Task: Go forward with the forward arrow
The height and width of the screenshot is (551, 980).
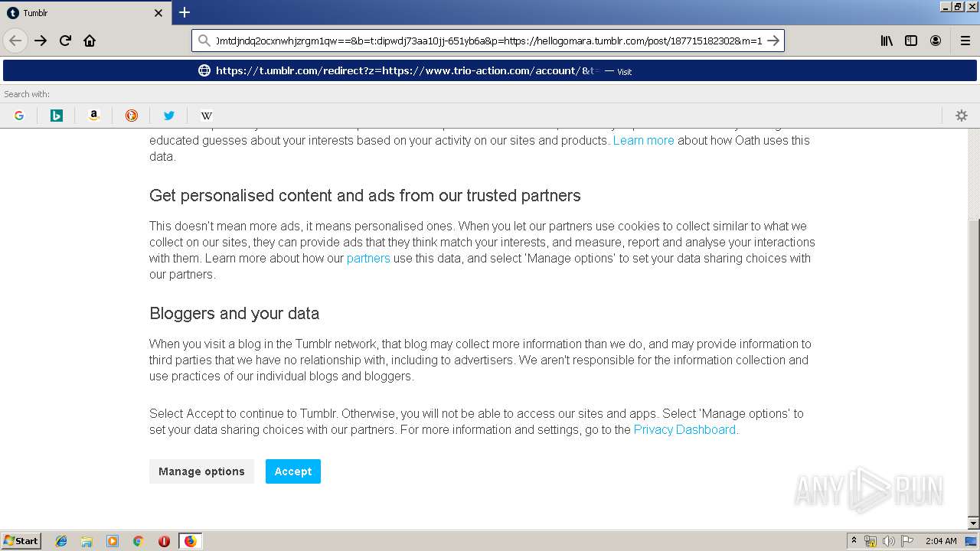Action: [41, 41]
